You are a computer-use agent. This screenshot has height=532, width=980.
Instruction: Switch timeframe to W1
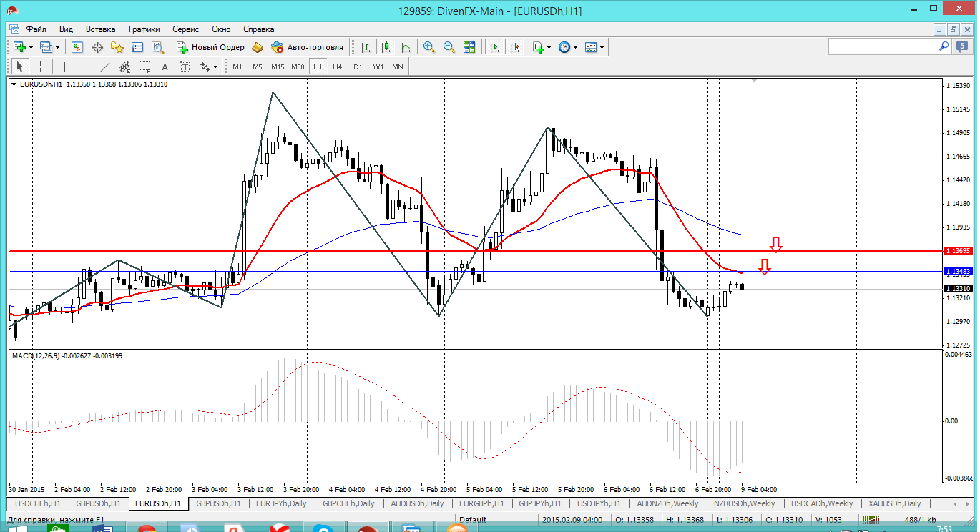tap(378, 66)
